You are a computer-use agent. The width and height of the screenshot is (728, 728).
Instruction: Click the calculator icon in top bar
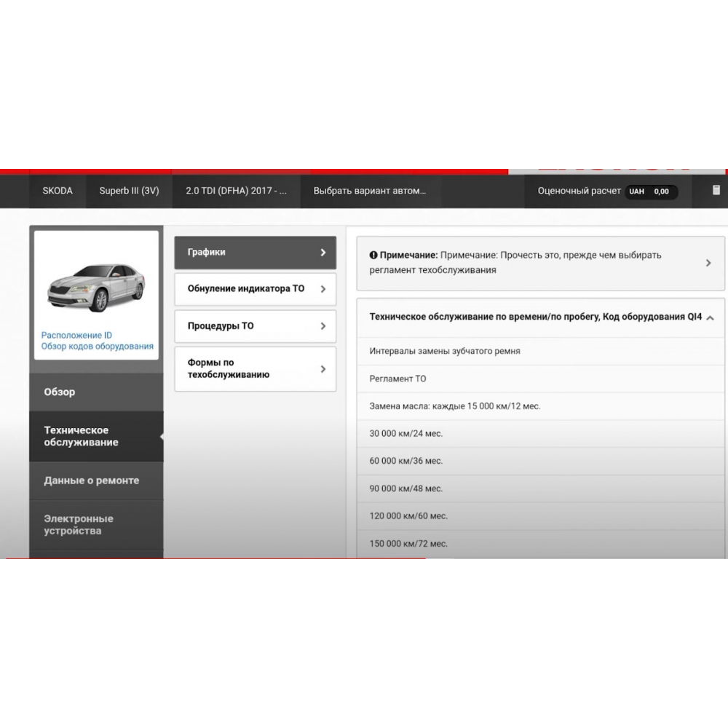click(716, 191)
